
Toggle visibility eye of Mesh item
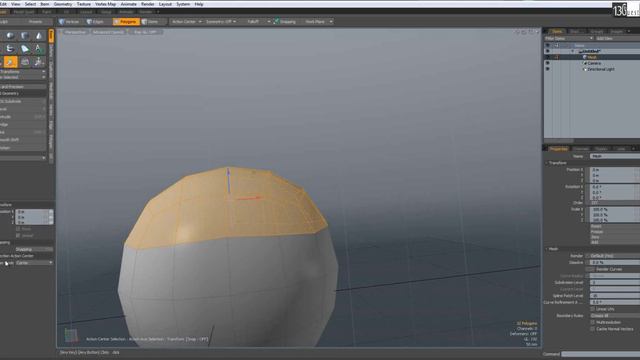coord(547,57)
